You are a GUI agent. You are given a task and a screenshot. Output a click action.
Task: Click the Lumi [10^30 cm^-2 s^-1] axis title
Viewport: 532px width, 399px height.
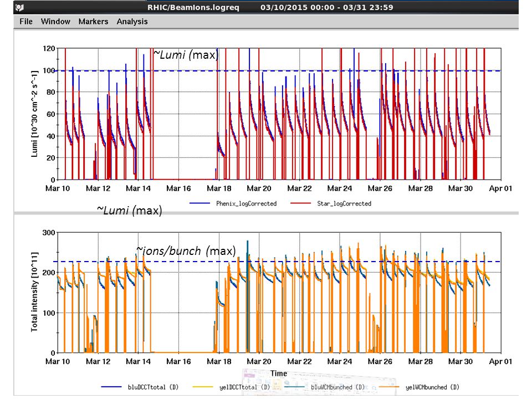point(34,114)
